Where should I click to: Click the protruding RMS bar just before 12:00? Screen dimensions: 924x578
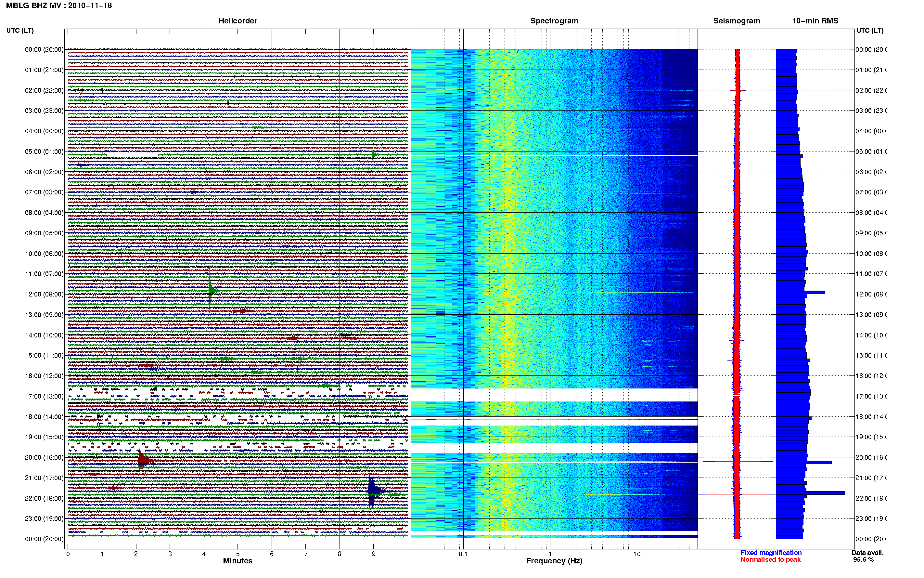[x=800, y=293]
